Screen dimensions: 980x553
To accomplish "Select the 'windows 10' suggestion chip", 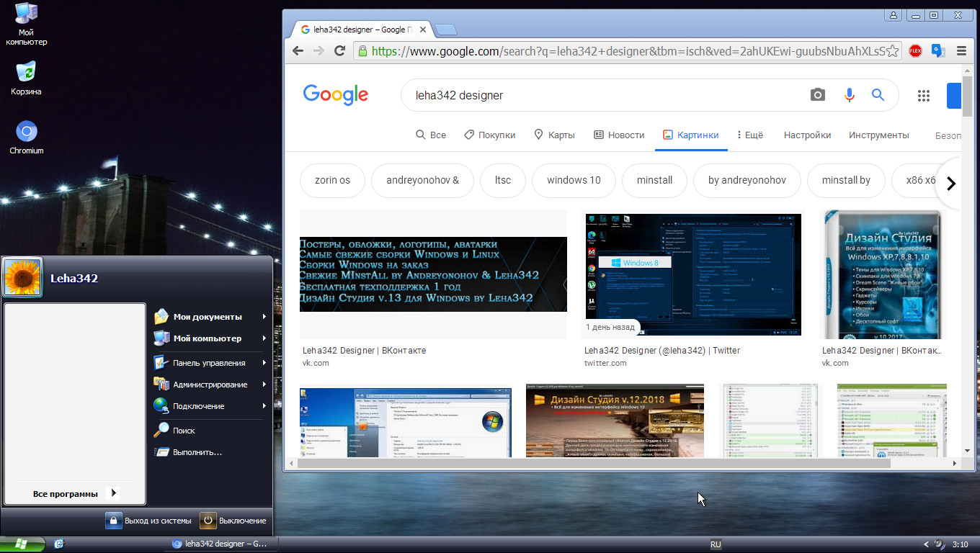I will point(574,180).
